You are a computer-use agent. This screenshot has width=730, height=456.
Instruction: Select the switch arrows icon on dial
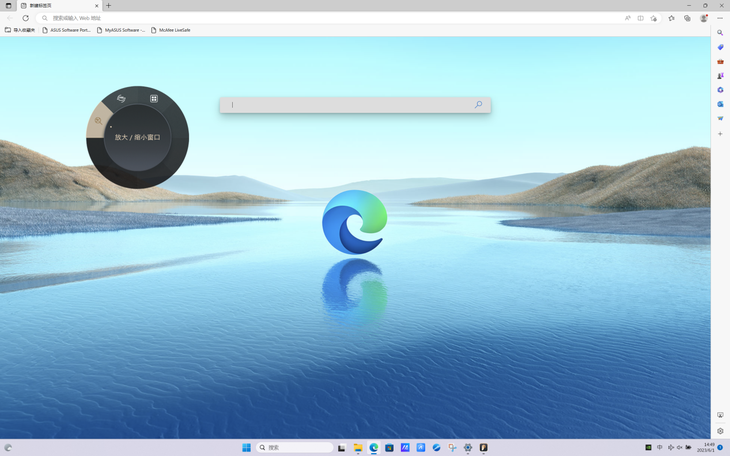(x=121, y=98)
